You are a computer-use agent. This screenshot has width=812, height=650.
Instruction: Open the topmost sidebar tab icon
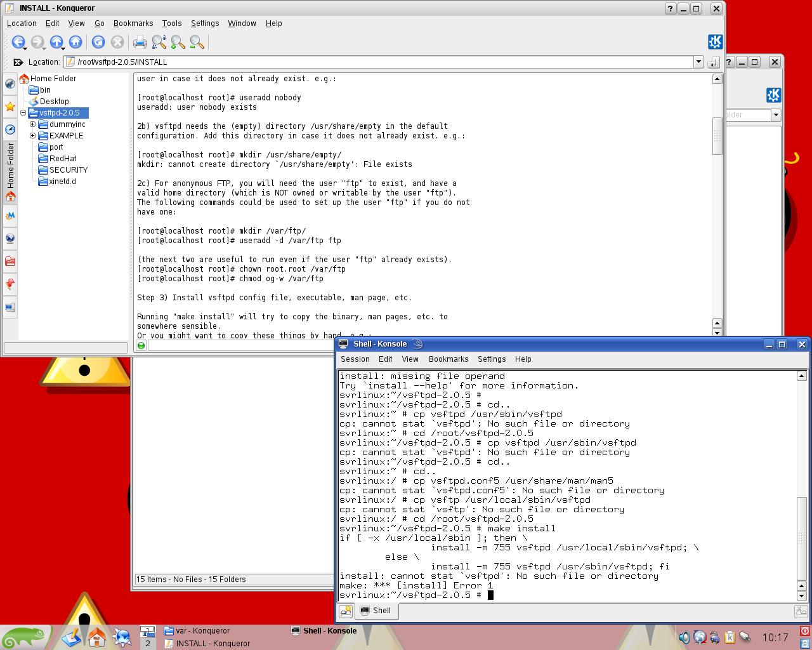pyautogui.click(x=10, y=84)
